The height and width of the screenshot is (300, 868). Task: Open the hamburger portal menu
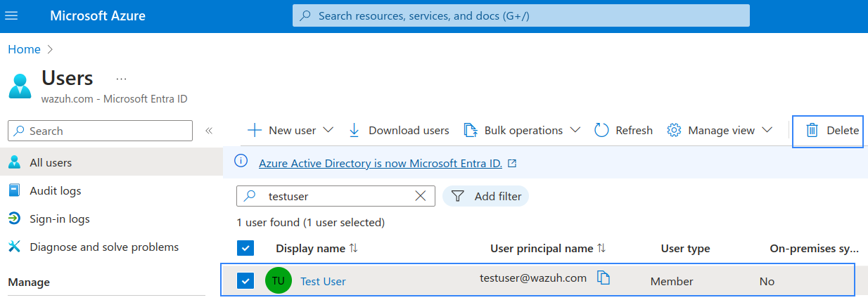[x=11, y=15]
